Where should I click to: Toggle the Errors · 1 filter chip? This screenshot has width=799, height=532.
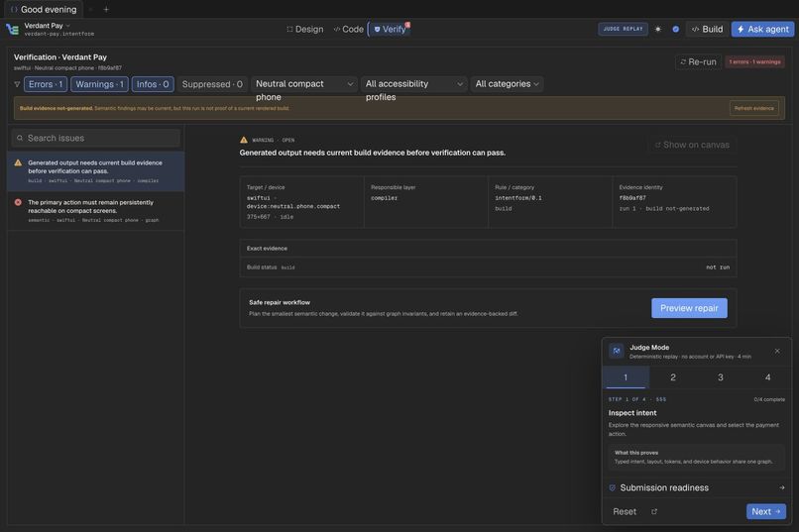tap(46, 84)
